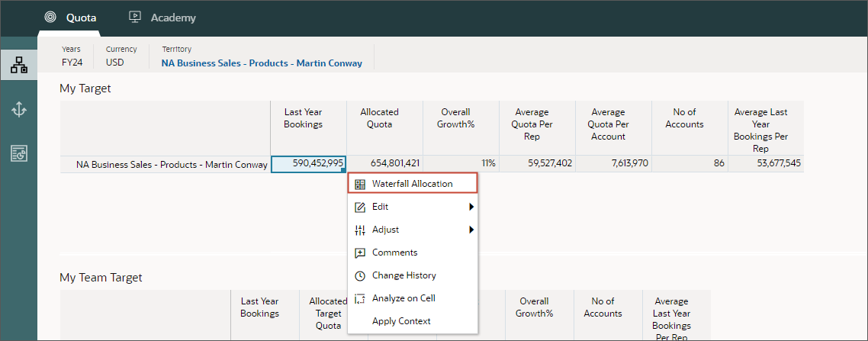Open NA Business Sales territory link

[x=262, y=63]
